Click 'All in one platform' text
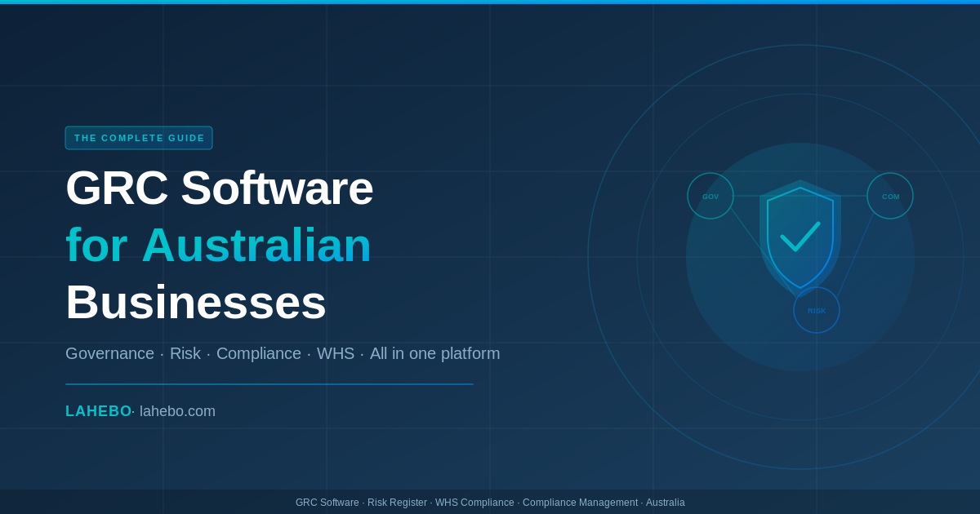This screenshot has width=980, height=514. tap(434, 353)
